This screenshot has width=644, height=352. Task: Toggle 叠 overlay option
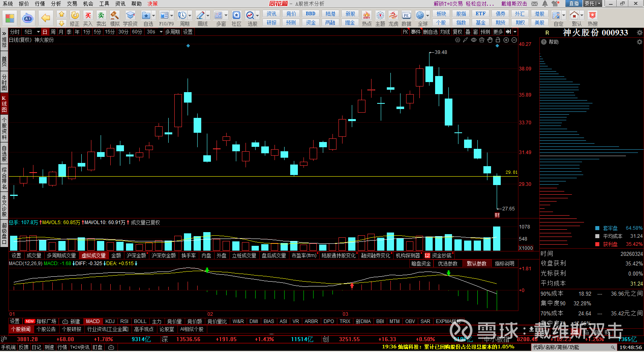[468, 32]
